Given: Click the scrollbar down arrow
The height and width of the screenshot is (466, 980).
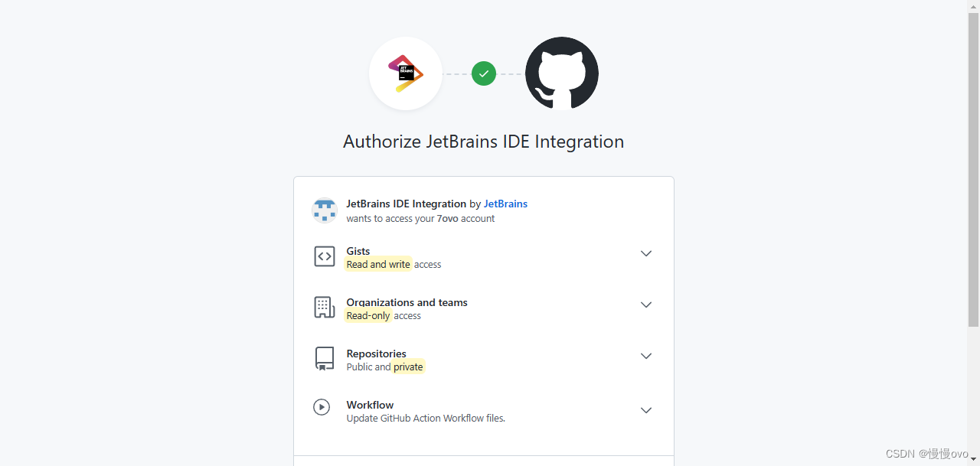Looking at the screenshot, I should 974,459.
